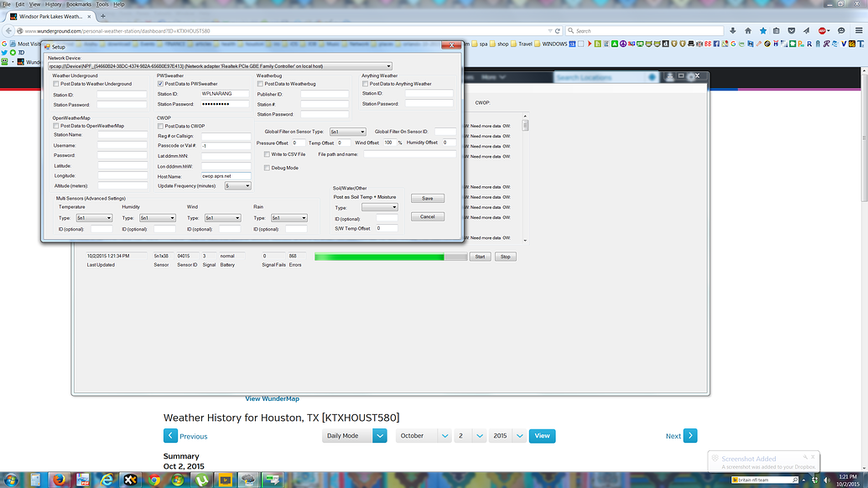Viewport: 868px width, 488px height.
Task: Toggle Debug Mode checkbox
Action: coord(267,168)
